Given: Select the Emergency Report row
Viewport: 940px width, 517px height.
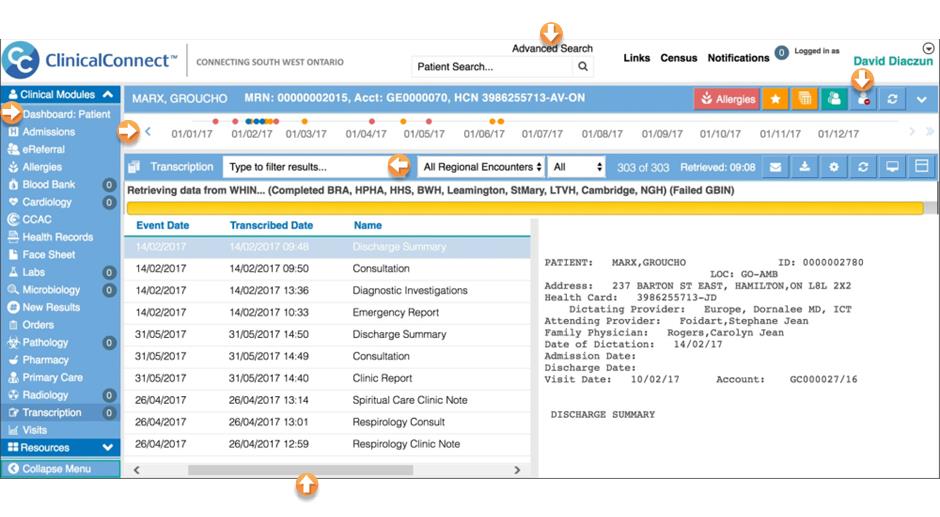Looking at the screenshot, I should (x=327, y=312).
